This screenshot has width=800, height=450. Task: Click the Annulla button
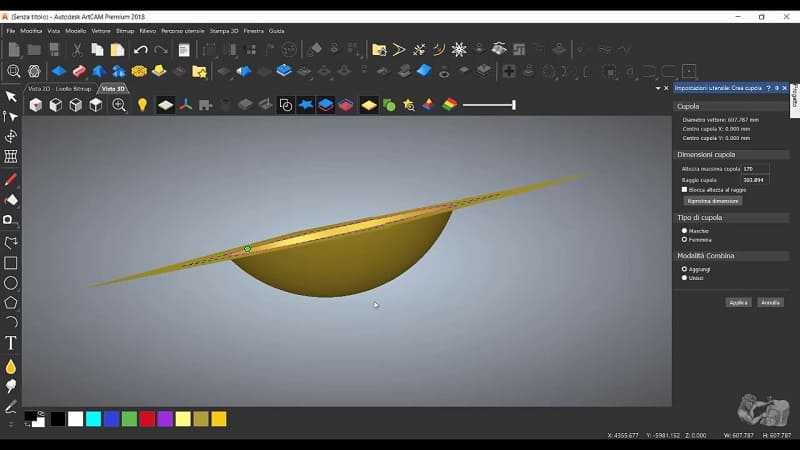click(x=770, y=303)
